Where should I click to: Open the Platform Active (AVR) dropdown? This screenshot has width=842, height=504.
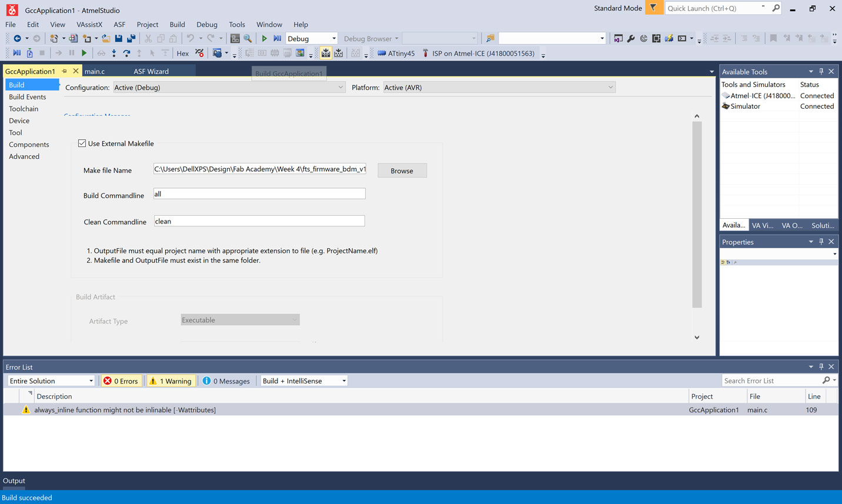[499, 88]
